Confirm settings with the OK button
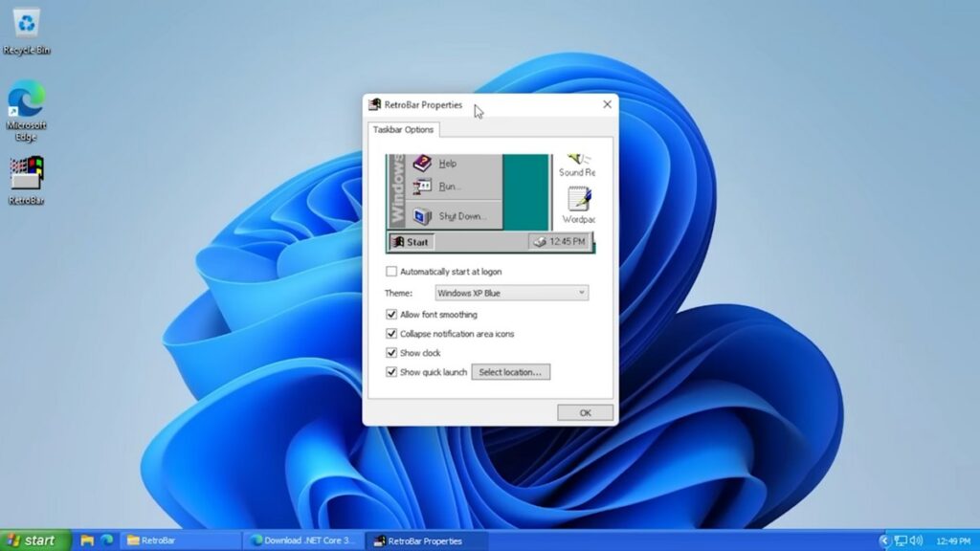Screen dimensions: 980x551 click(585, 412)
